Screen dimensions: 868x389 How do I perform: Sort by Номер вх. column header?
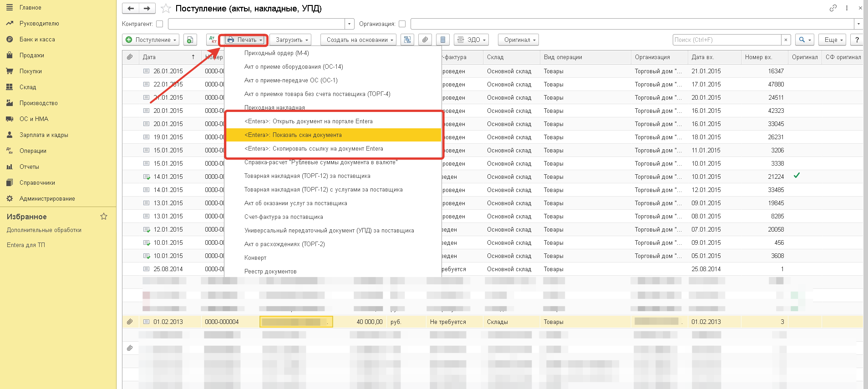[765, 57]
